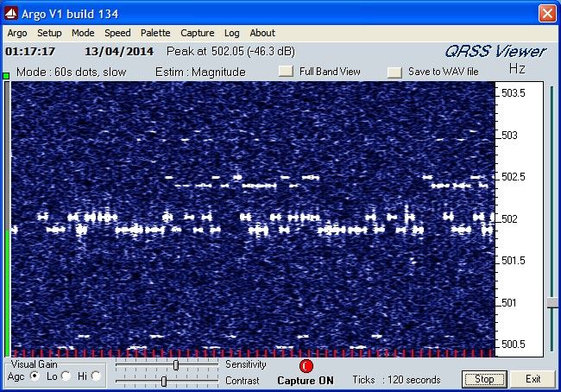The height and width of the screenshot is (392, 561).
Task: Open the Setup menu
Action: click(x=49, y=33)
